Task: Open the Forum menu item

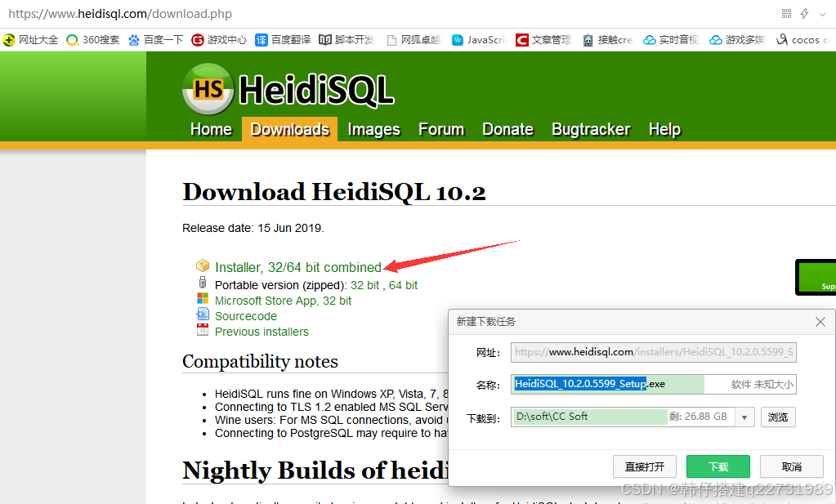Action: [x=441, y=129]
